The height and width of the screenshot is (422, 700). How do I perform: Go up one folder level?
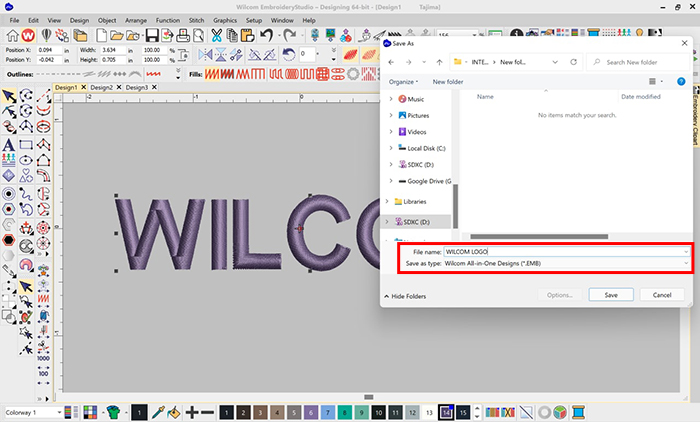coord(439,62)
